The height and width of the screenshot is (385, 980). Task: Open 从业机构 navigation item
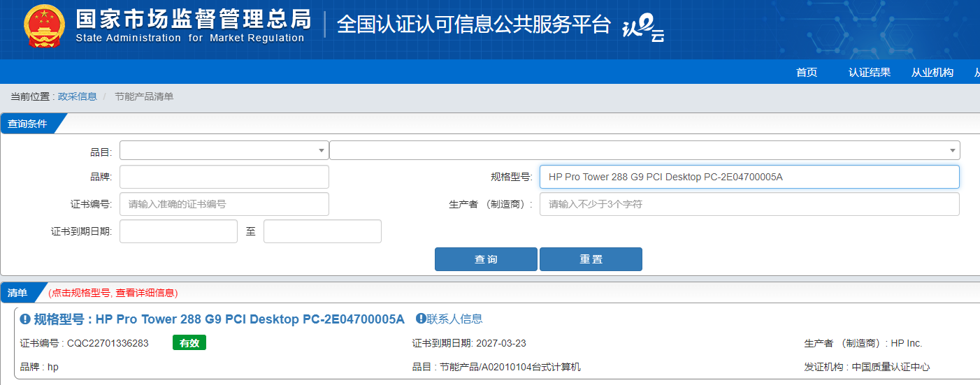pos(932,72)
